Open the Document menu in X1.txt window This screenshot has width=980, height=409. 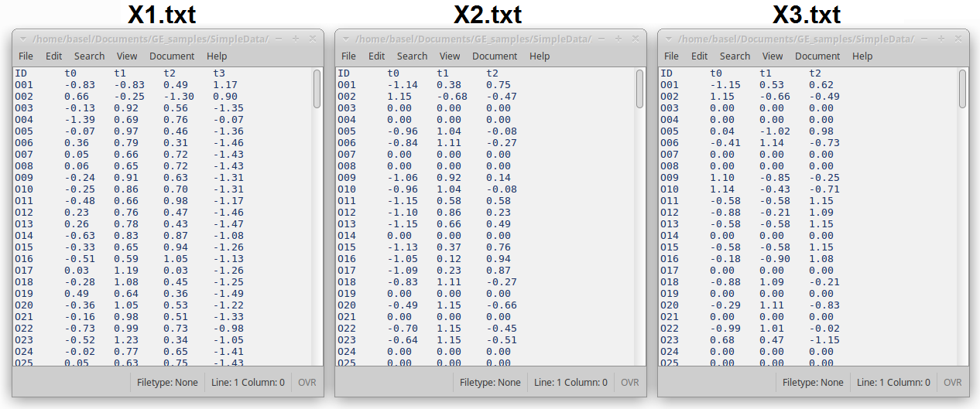coord(172,56)
